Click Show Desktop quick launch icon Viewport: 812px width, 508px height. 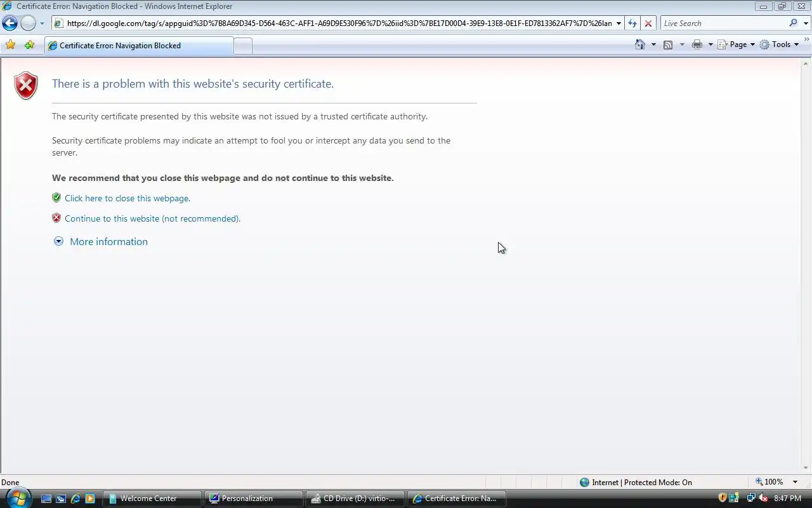coord(46,498)
